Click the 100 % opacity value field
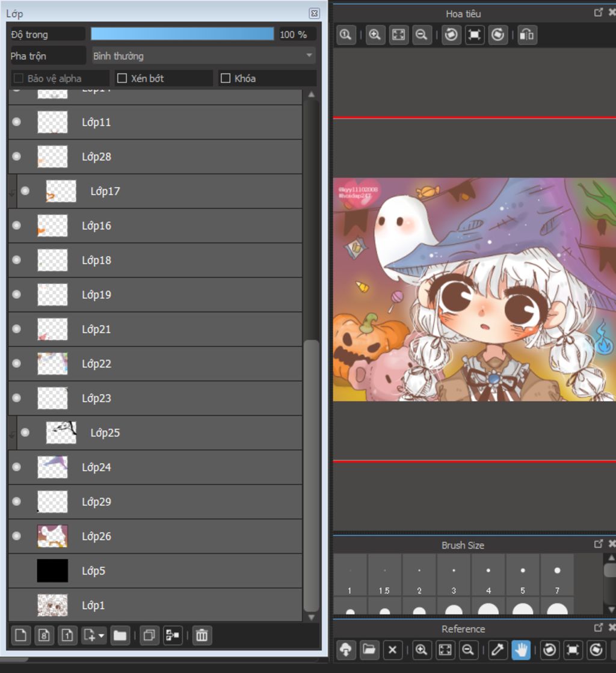This screenshot has width=616, height=673. point(297,34)
